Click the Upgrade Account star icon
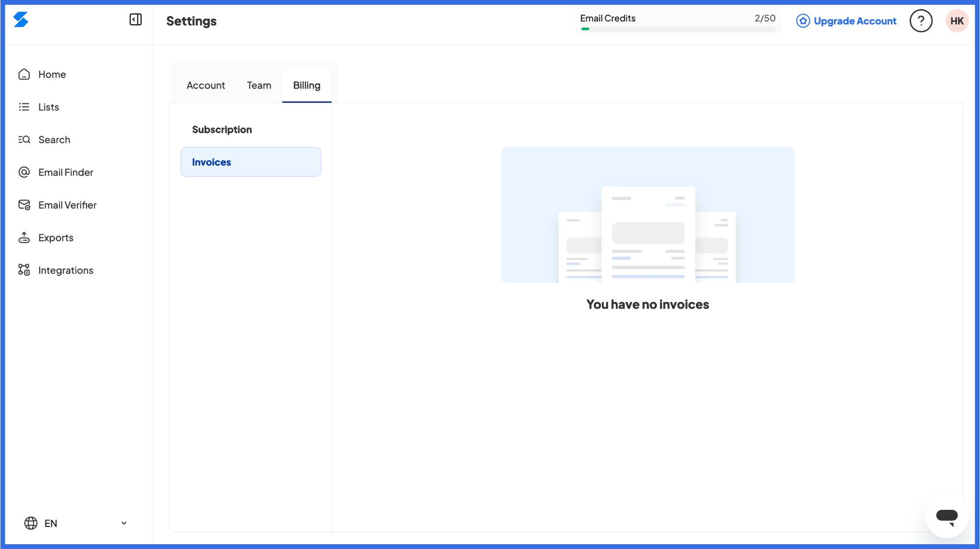Screen dimensions: 980x549 point(803,21)
